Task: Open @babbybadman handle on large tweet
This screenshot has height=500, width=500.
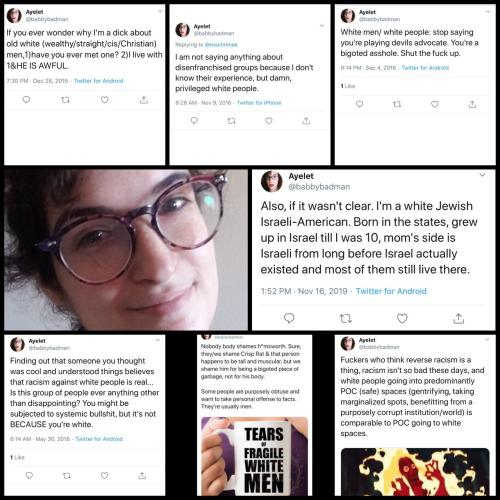Action: click(319, 187)
